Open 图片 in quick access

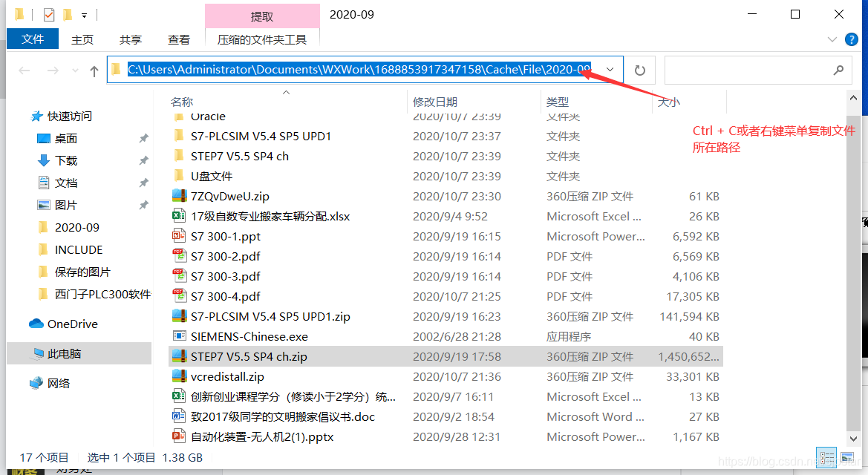click(66, 205)
